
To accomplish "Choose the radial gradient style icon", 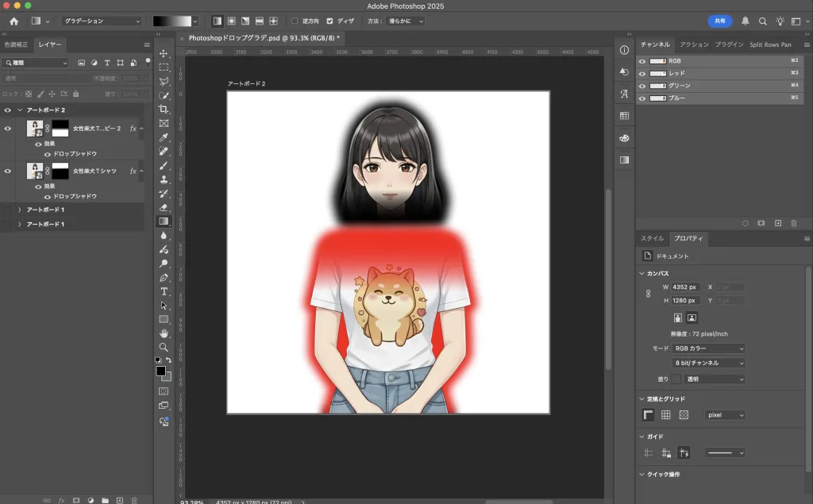I will [x=231, y=21].
